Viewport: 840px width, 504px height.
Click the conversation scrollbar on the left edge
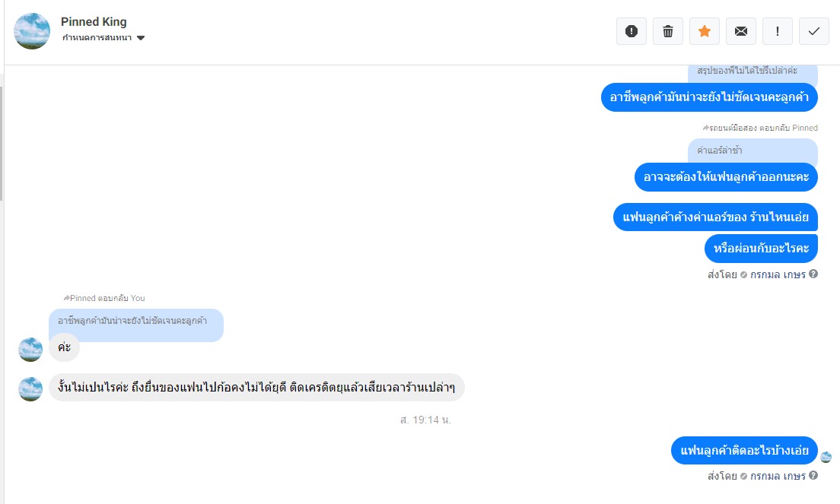(2, 144)
